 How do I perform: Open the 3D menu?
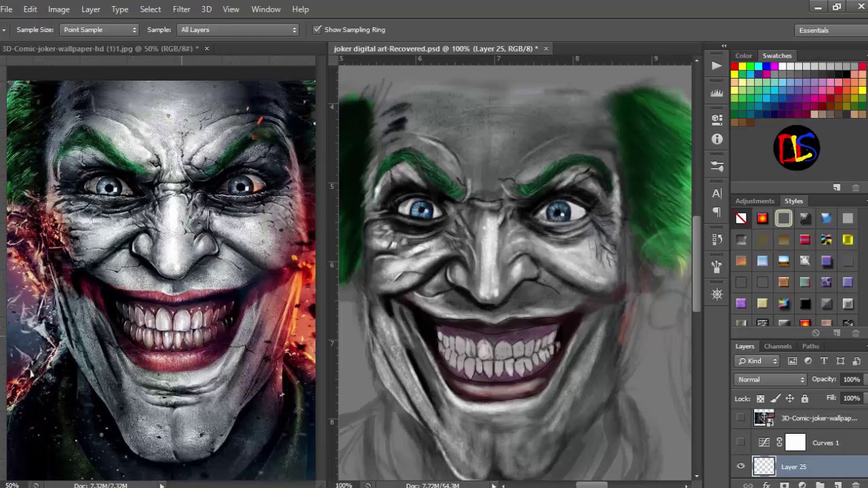(207, 9)
